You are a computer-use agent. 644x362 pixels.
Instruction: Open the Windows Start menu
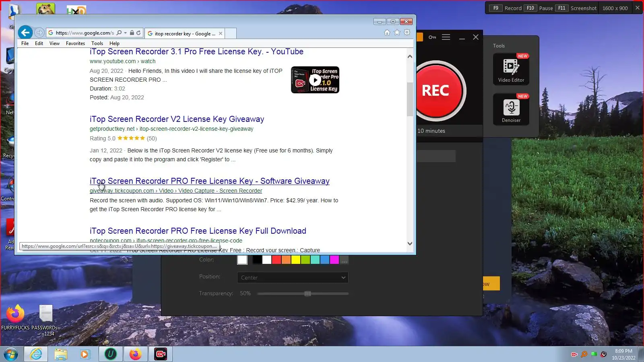pyautogui.click(x=11, y=354)
